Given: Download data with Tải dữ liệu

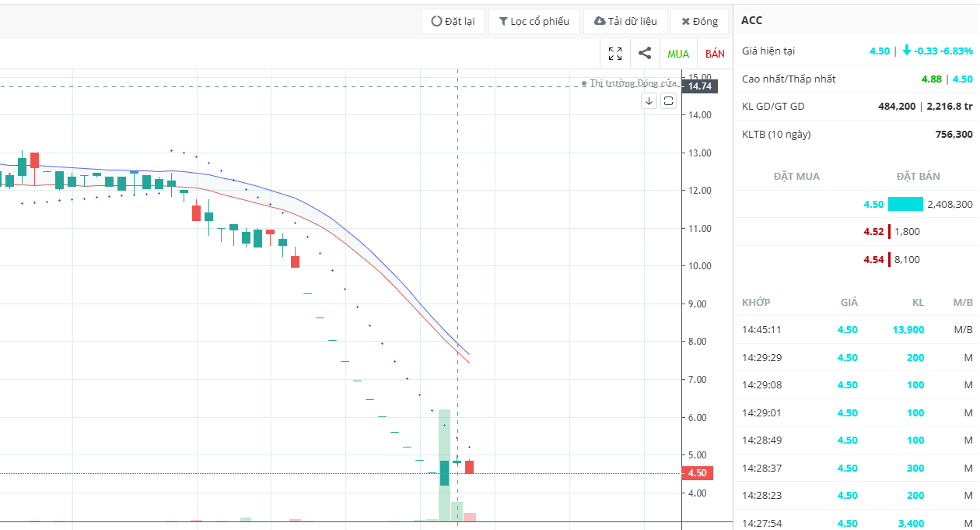Looking at the screenshot, I should tap(625, 21).
